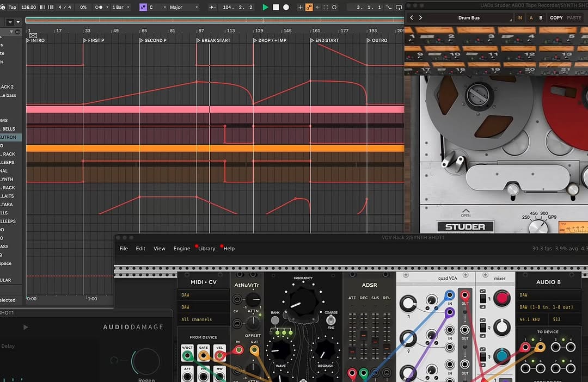Viewport: 588px width, 382px height.
Task: Flip the COARSE/FINE switch on the oscillator
Action: 330,320
